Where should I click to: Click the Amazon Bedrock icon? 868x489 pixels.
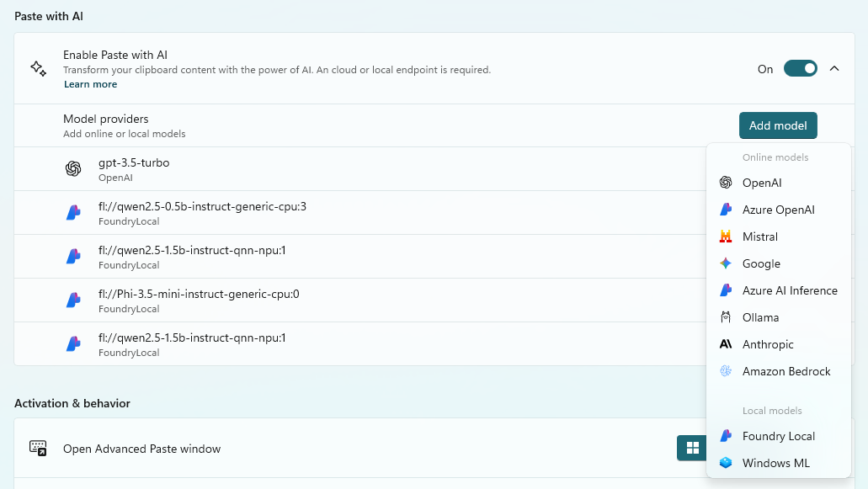(726, 371)
